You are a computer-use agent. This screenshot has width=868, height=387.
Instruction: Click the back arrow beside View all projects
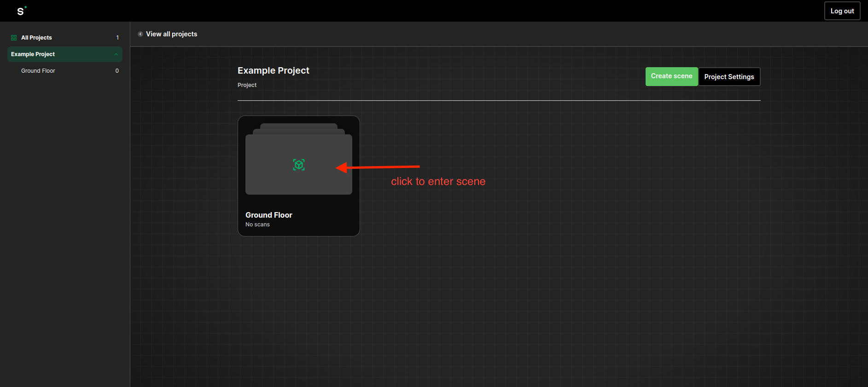pos(140,34)
